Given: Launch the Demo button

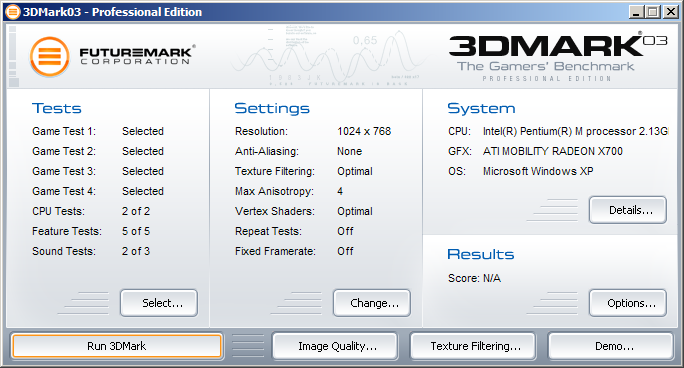Looking at the screenshot, I should (611, 346).
